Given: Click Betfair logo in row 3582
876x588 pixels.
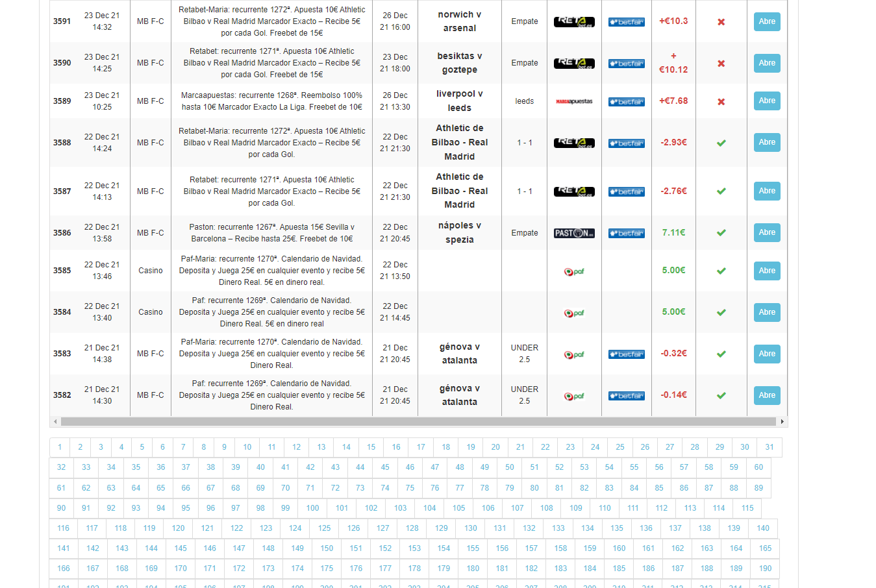Looking at the screenshot, I should pyautogui.click(x=626, y=396).
